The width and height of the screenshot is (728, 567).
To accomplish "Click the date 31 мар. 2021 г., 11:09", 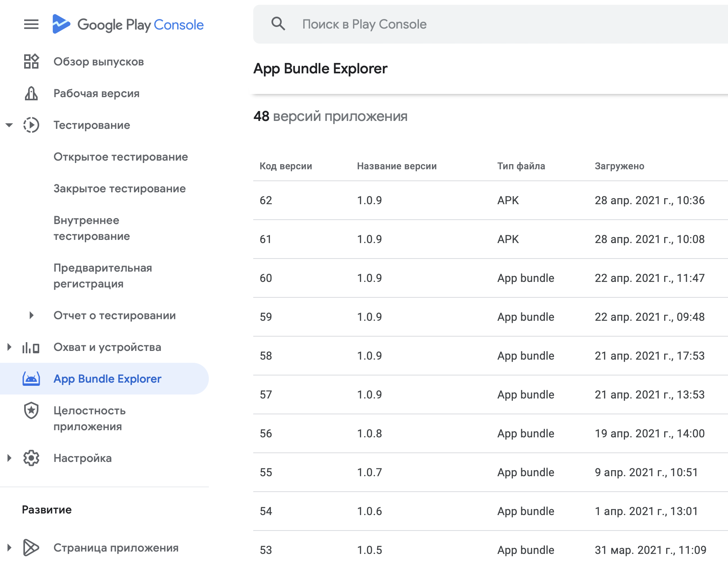I will click(650, 550).
